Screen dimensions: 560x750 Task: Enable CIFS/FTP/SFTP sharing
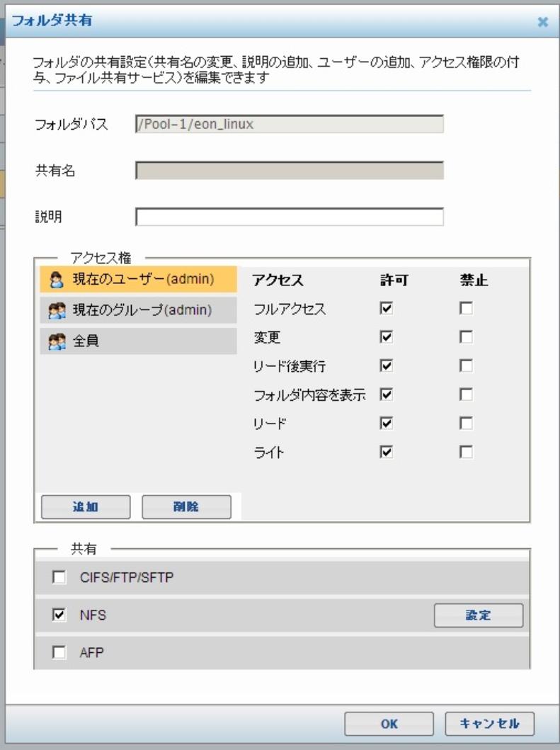coord(59,579)
